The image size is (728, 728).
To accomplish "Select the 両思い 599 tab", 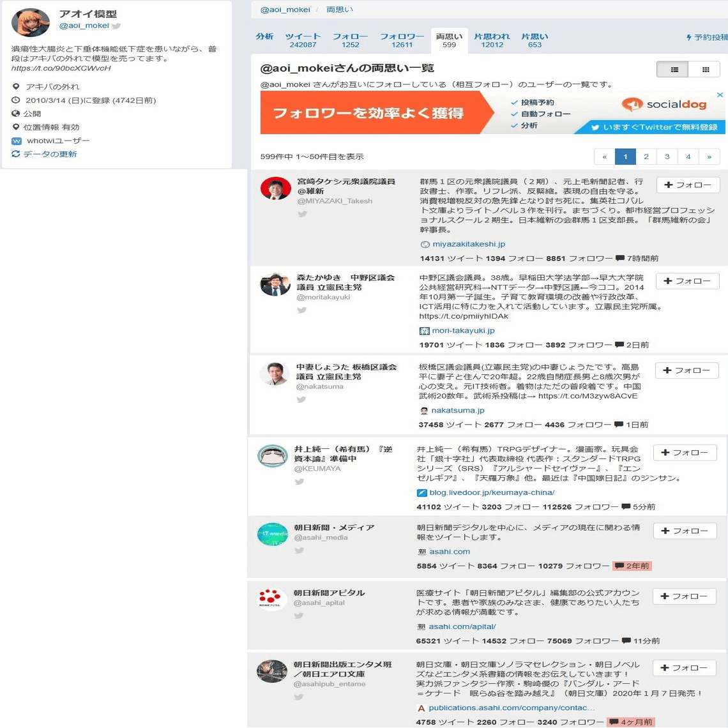I will (449, 40).
